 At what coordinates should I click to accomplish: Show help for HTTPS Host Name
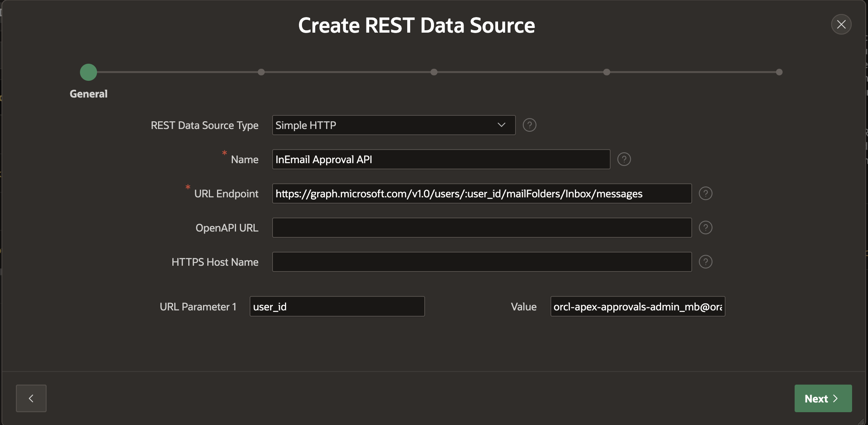pos(705,262)
